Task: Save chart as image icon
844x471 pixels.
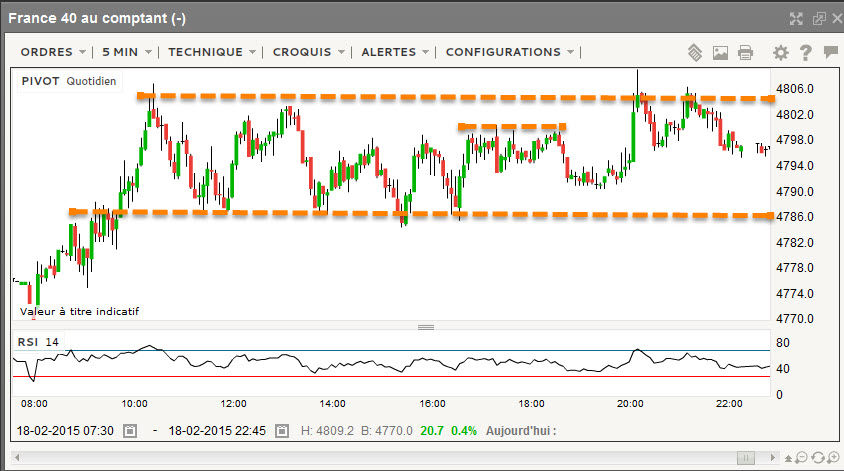Action: (720, 52)
